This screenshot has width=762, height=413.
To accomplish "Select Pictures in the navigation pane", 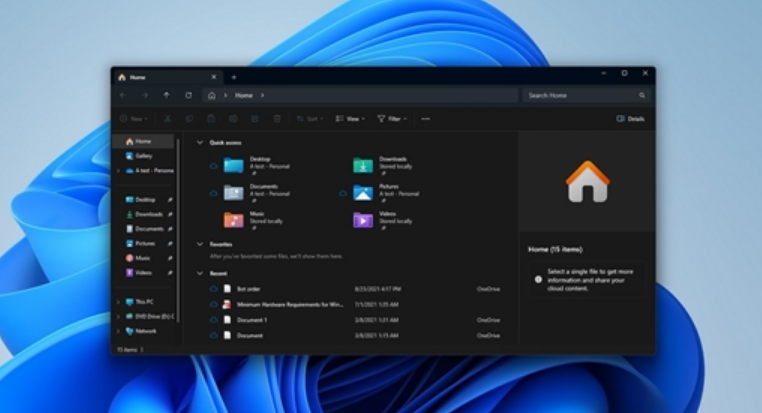I will coord(143,243).
